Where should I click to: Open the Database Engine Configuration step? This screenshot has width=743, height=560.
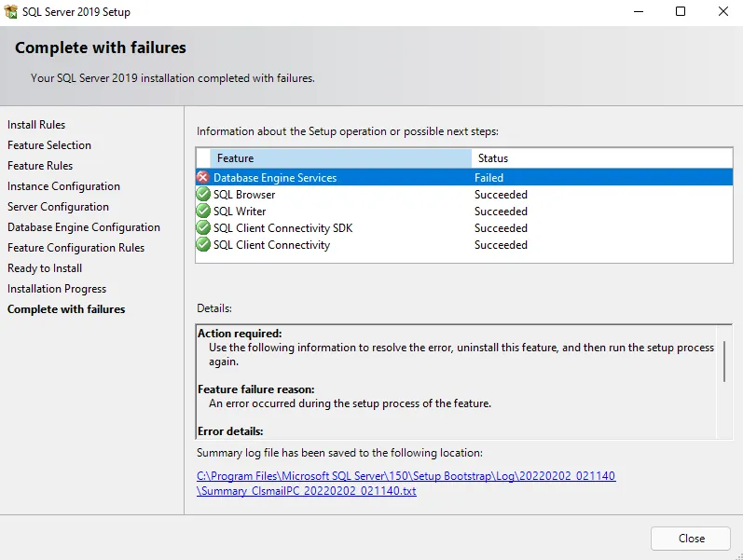(x=84, y=227)
